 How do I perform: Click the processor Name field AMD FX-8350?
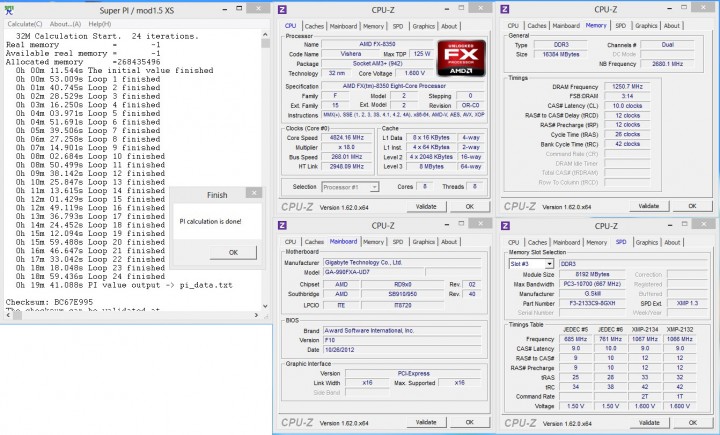coord(377,45)
